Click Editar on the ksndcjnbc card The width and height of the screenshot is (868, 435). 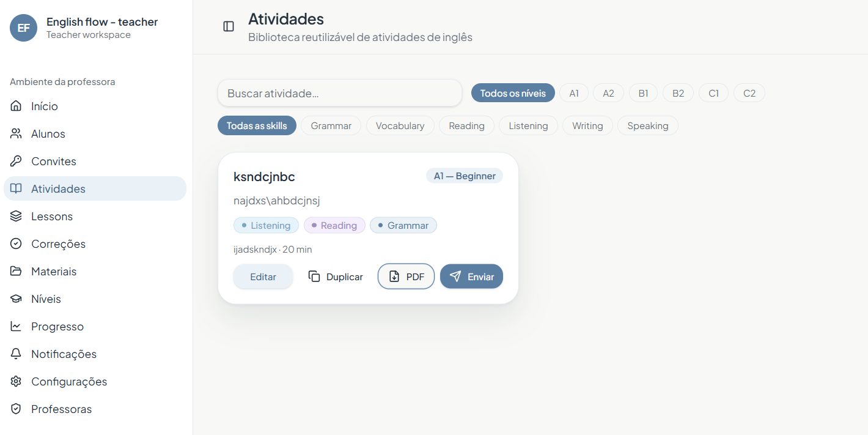[x=263, y=277]
